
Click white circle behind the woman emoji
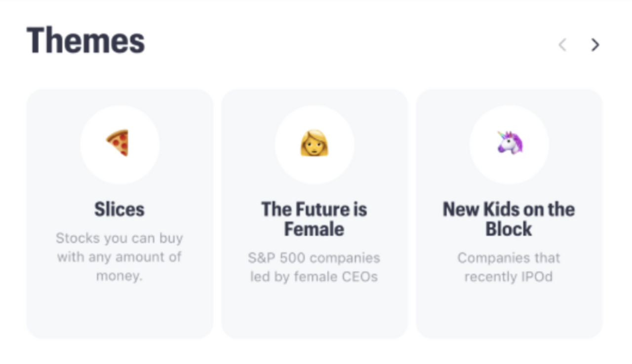pos(315,145)
